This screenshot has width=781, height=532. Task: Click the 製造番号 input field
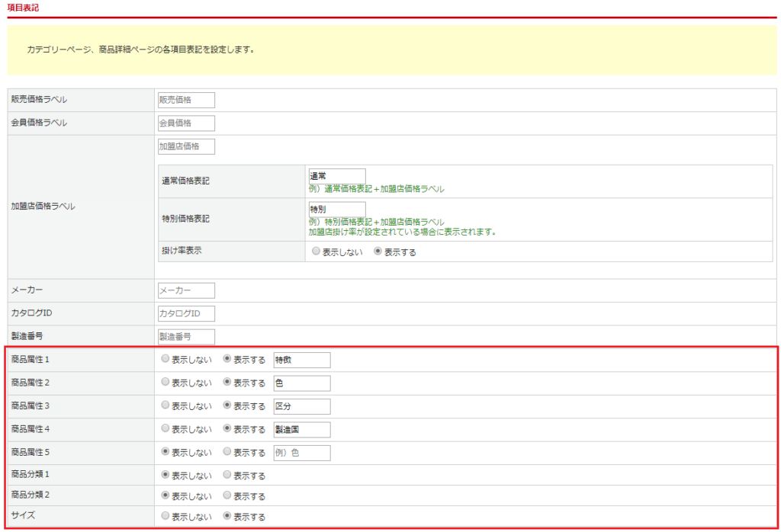point(186,337)
